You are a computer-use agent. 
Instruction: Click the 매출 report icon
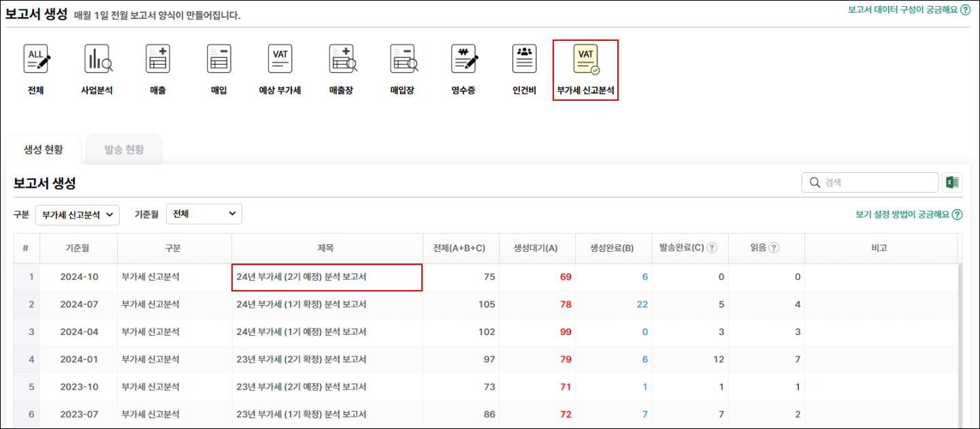tap(158, 60)
